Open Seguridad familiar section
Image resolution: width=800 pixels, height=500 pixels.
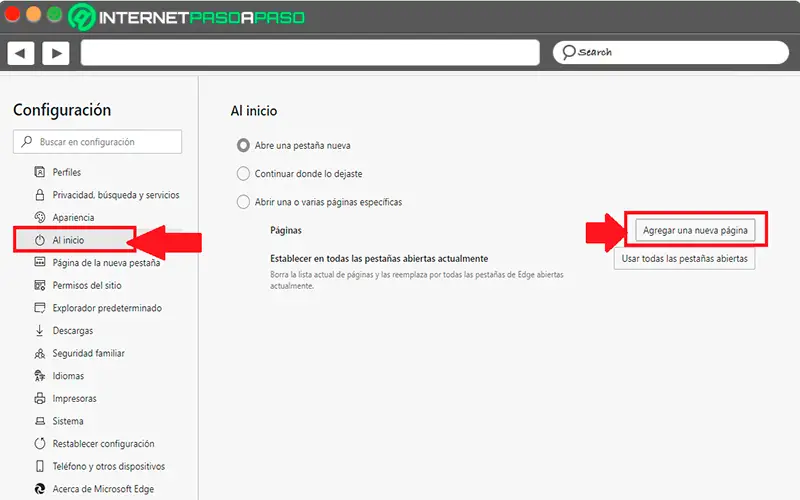88,353
